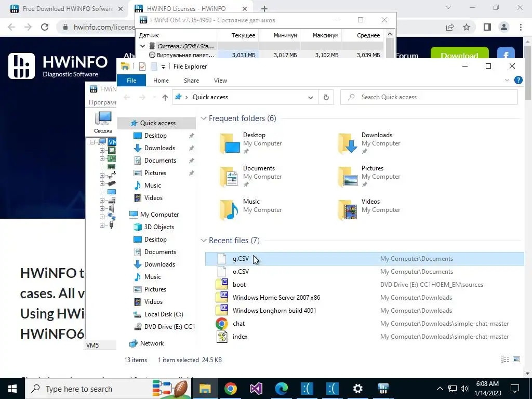The width and height of the screenshot is (532, 399).
Task: Open the address bar history dropdown
Action: 310,97
